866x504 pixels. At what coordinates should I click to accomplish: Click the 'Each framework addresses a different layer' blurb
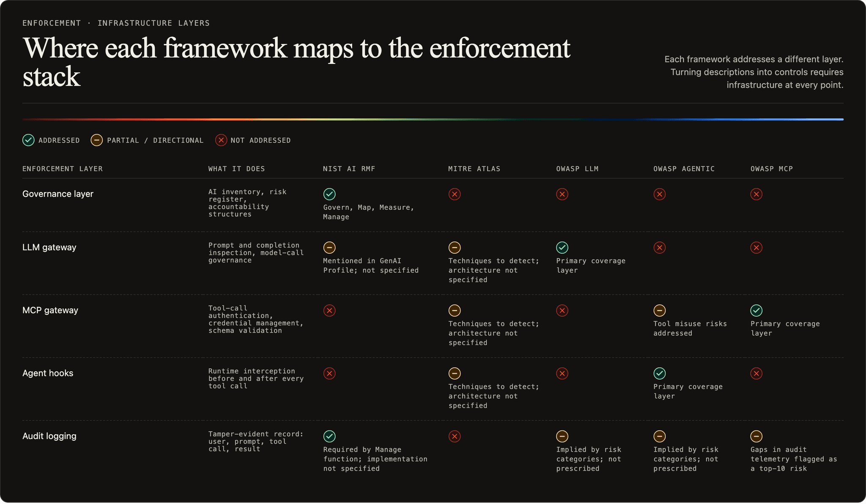pyautogui.click(x=754, y=72)
